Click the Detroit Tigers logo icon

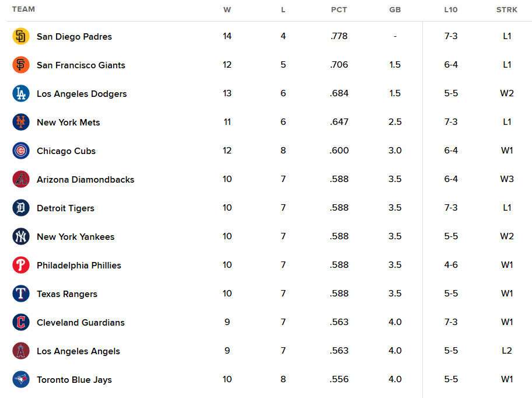[20, 208]
